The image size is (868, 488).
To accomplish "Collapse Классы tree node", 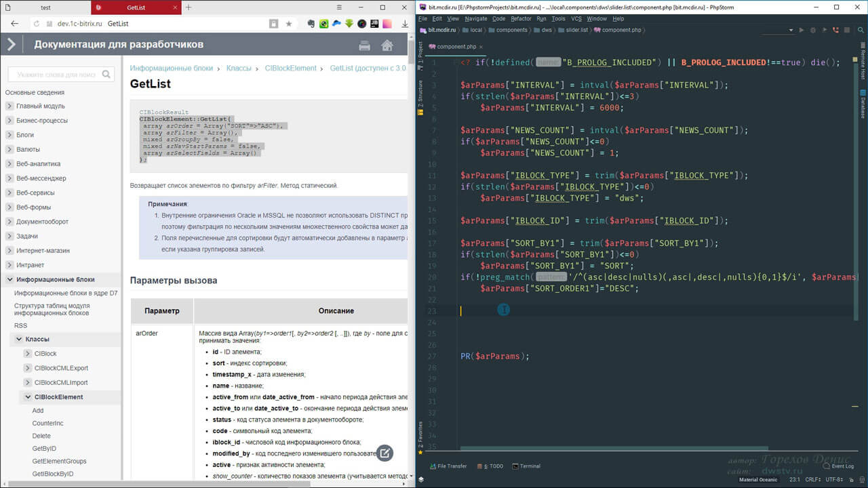I will point(19,339).
